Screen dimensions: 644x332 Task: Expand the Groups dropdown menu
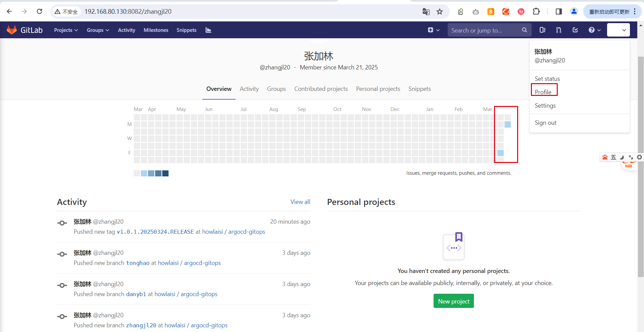[x=98, y=30]
